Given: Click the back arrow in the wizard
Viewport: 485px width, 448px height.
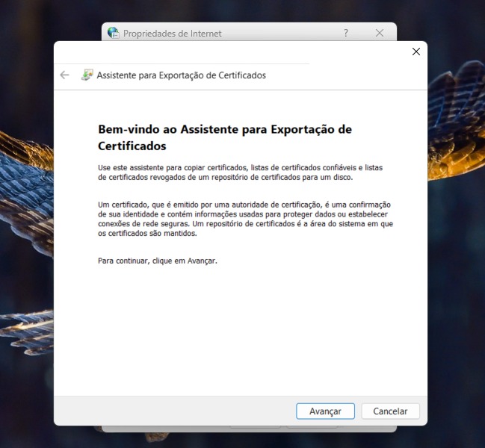Looking at the screenshot, I should 64,75.
